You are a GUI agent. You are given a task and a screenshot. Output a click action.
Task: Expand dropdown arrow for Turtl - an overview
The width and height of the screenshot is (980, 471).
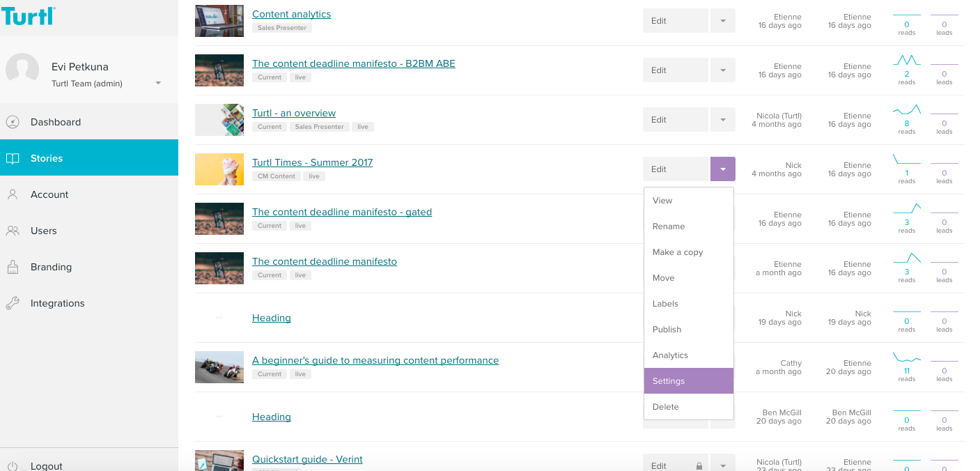coord(723,120)
